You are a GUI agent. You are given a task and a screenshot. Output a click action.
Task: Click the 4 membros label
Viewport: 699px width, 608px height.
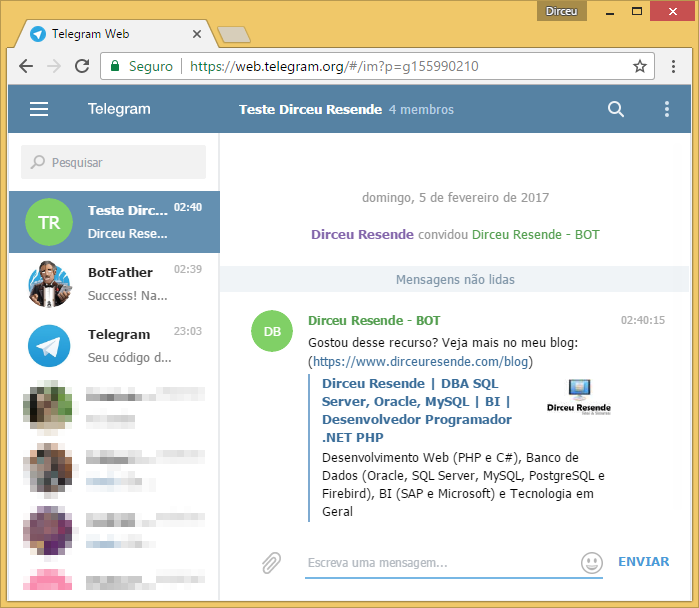pos(421,110)
